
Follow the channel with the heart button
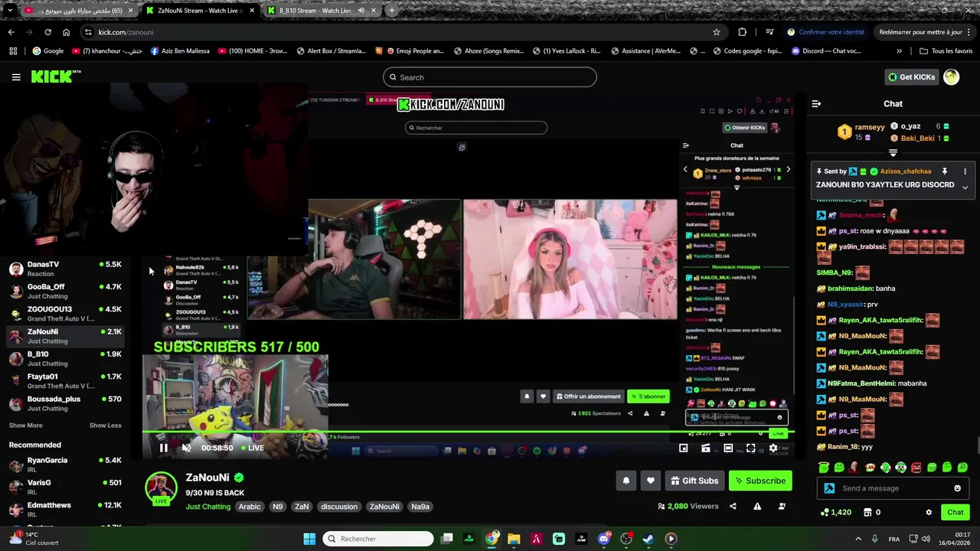(650, 481)
